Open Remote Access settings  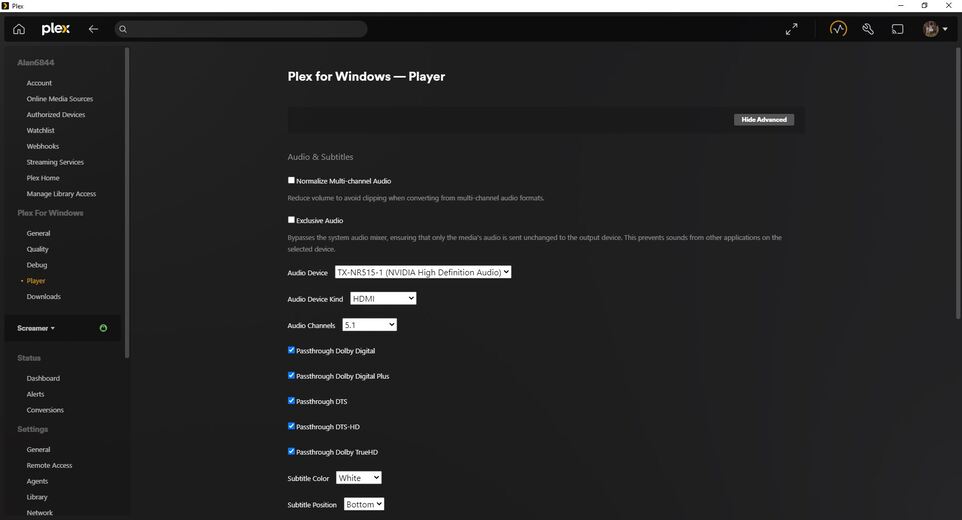[x=49, y=465]
